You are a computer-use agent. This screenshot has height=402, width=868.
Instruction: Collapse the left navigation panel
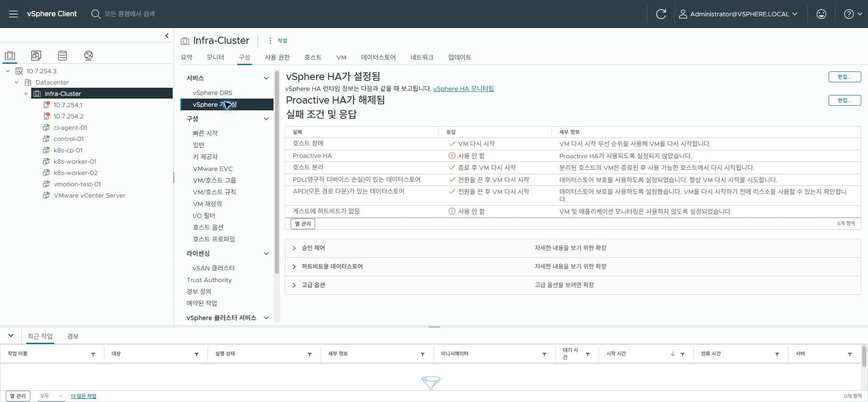tap(167, 36)
